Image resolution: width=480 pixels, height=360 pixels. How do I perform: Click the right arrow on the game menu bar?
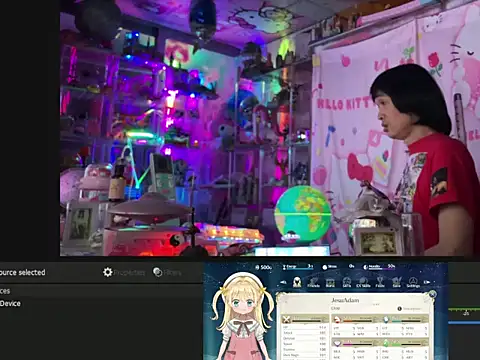pyautogui.click(x=427, y=282)
